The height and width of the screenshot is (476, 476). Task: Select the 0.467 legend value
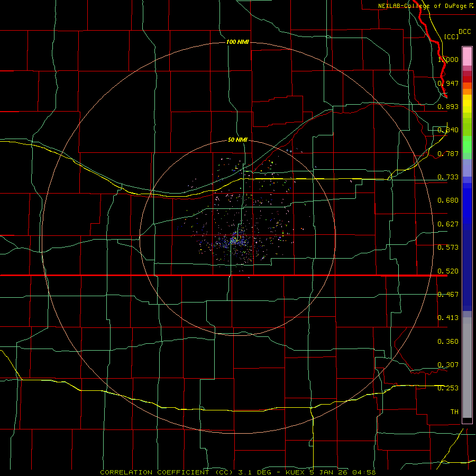pyautogui.click(x=448, y=295)
